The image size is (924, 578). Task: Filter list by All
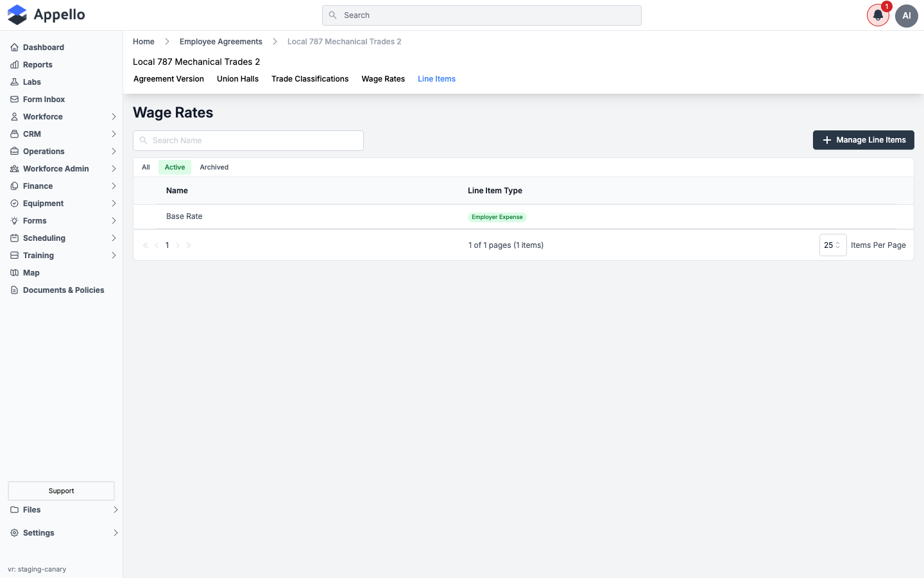(146, 168)
